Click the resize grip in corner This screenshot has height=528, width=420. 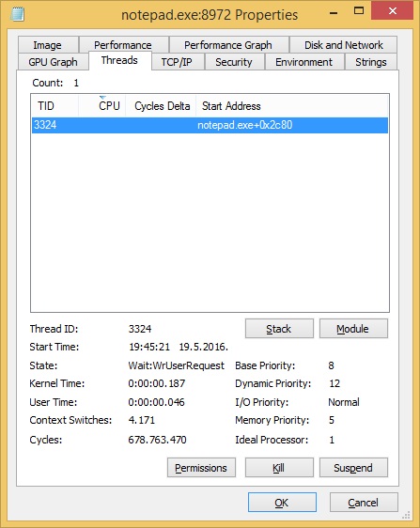[x=407, y=515]
